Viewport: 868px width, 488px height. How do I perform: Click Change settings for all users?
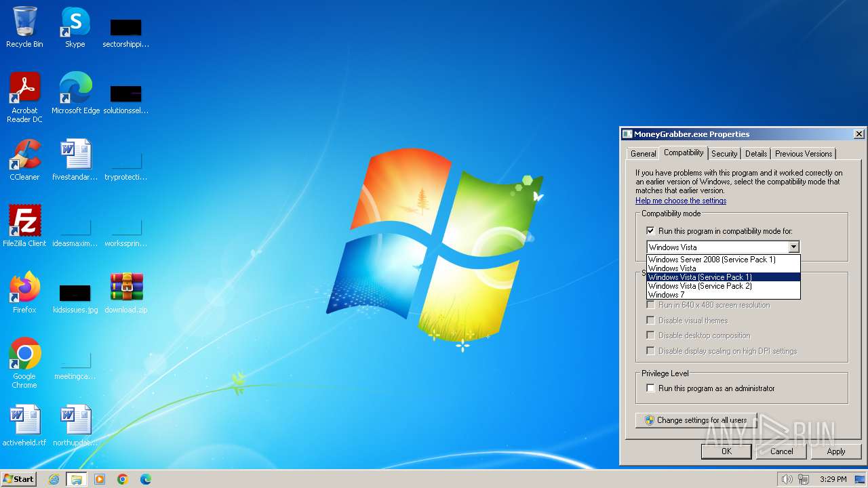696,420
